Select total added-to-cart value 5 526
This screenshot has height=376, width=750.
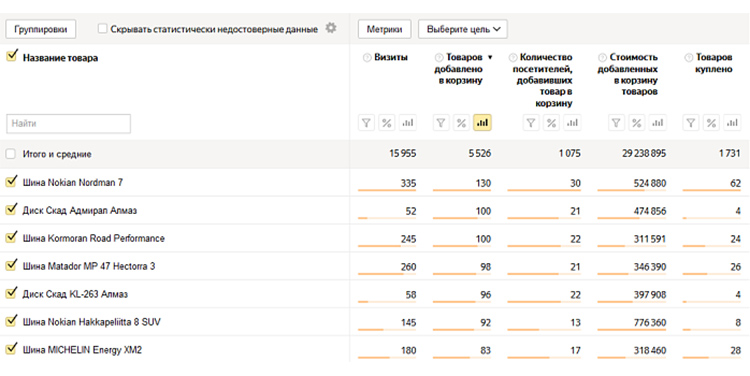(x=479, y=154)
